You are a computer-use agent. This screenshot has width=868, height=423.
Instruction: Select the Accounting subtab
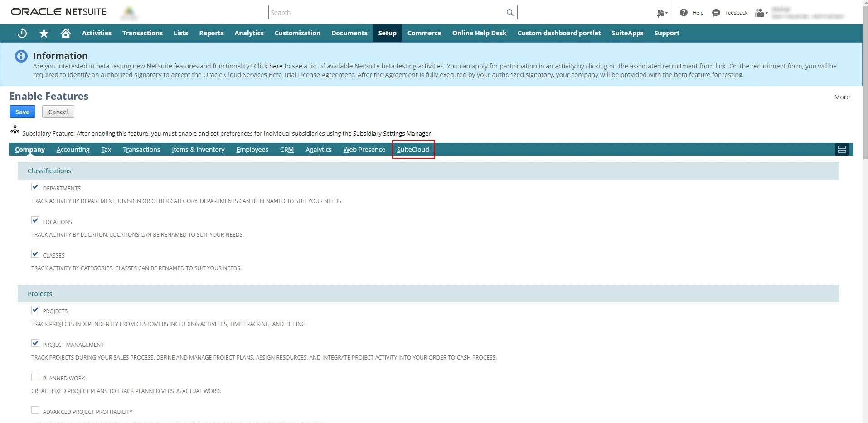[x=73, y=150]
